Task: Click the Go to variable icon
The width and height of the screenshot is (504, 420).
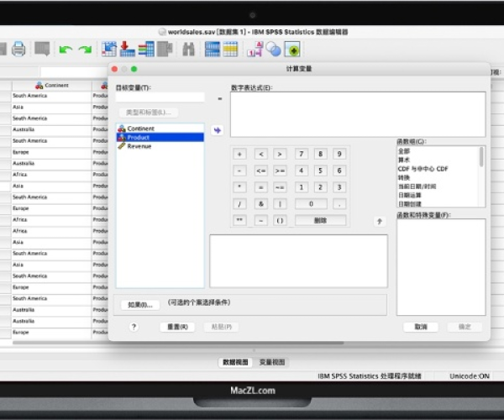Action: tap(128, 49)
